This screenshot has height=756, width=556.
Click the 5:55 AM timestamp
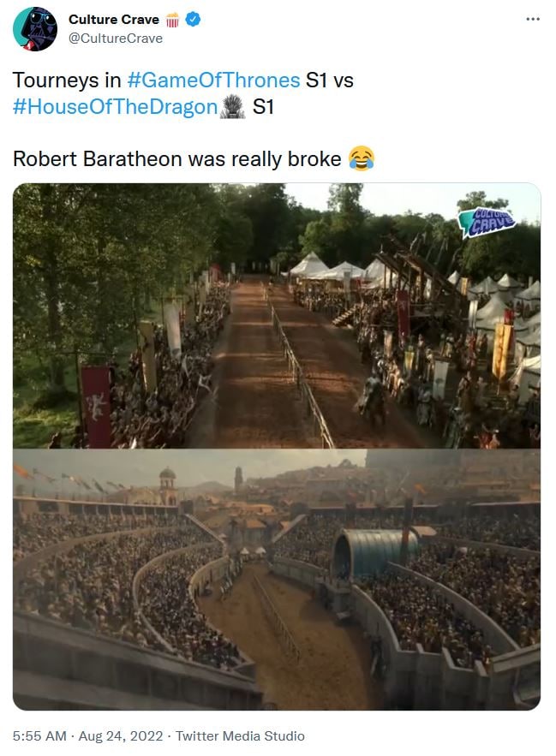(39, 736)
